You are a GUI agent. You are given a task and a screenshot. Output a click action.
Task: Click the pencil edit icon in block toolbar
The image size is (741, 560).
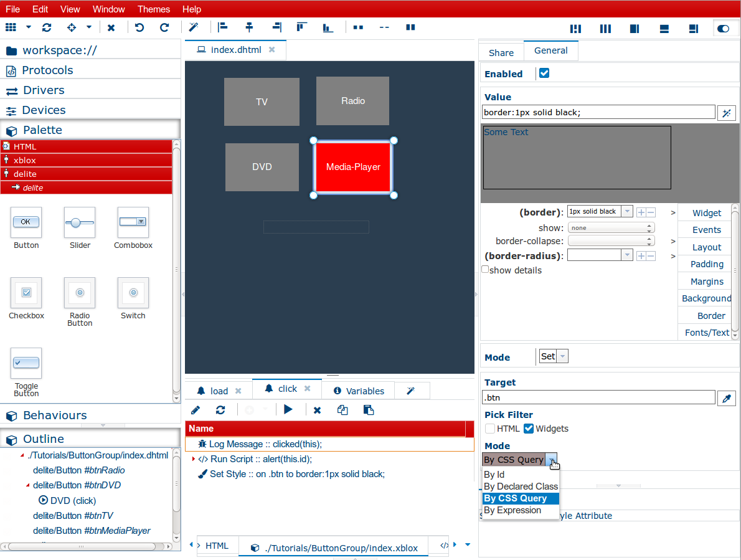[196, 410]
